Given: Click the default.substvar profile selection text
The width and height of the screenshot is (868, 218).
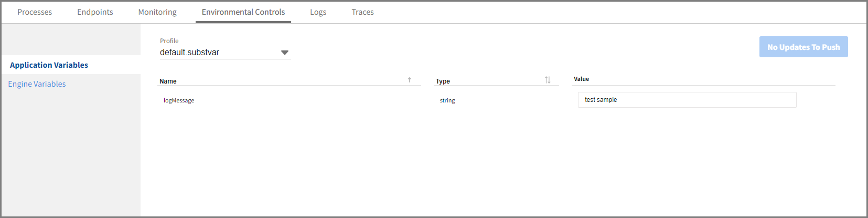Looking at the screenshot, I should coord(190,53).
